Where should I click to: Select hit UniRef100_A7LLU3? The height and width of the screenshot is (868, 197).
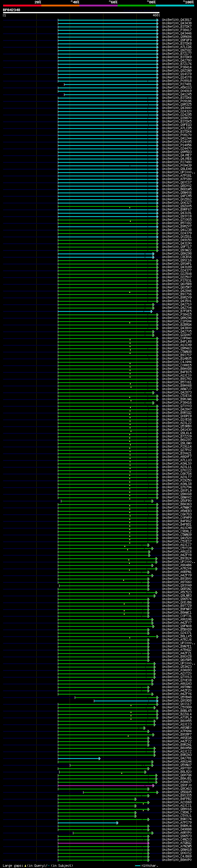[176, 460]
